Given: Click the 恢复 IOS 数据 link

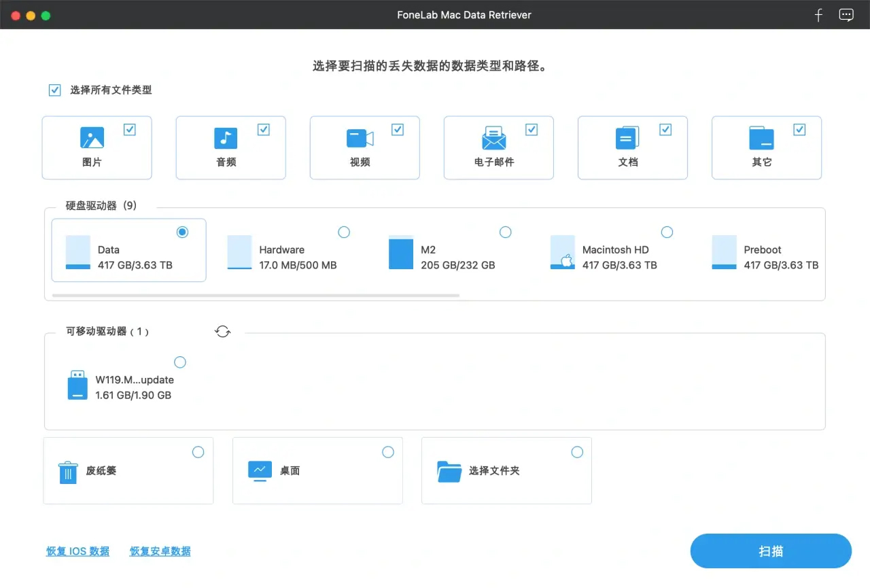Looking at the screenshot, I should click(77, 551).
